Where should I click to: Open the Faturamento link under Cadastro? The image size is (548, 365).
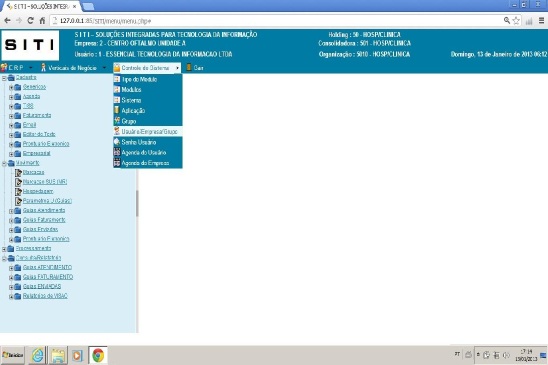pyautogui.click(x=37, y=115)
